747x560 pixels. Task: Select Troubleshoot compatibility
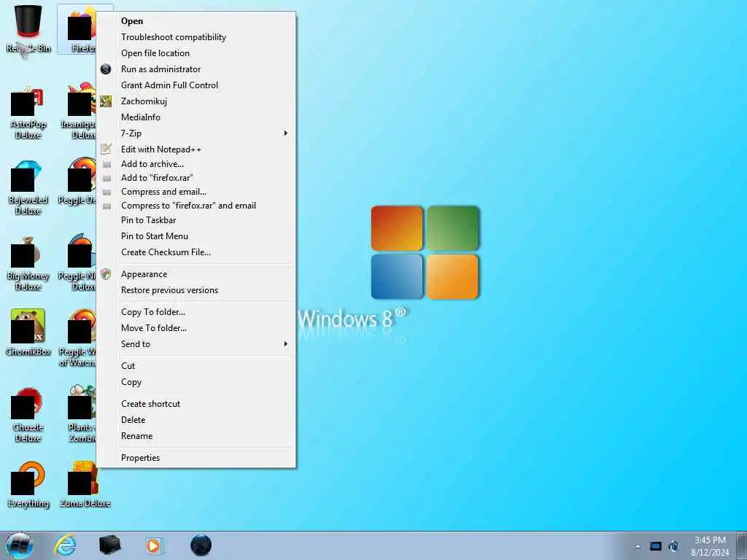[196, 37]
